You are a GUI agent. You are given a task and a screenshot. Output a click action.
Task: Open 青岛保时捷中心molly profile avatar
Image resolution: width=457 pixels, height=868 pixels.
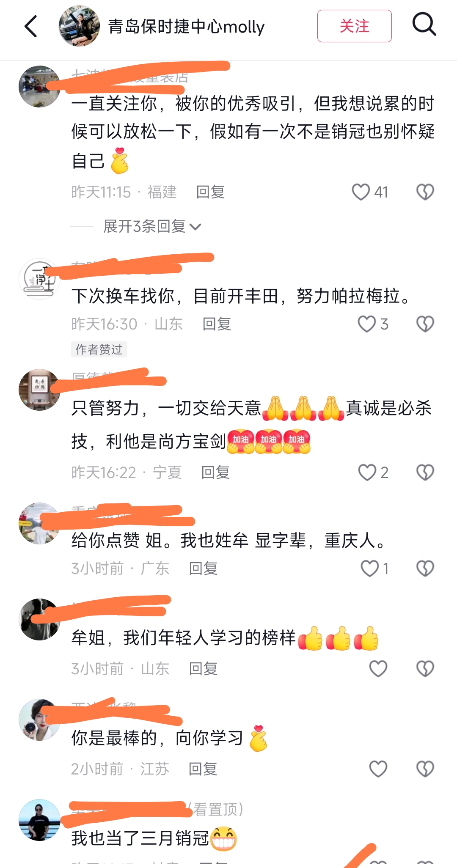(x=79, y=26)
